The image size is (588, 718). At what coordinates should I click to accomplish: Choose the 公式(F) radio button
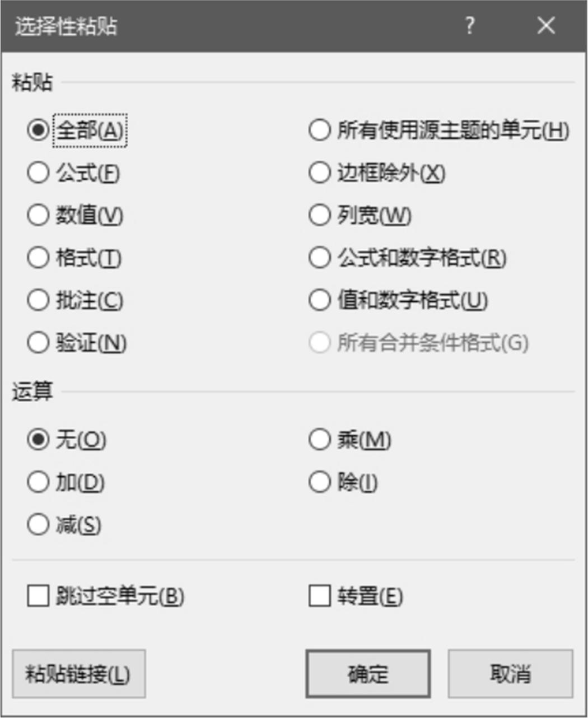pyautogui.click(x=38, y=172)
